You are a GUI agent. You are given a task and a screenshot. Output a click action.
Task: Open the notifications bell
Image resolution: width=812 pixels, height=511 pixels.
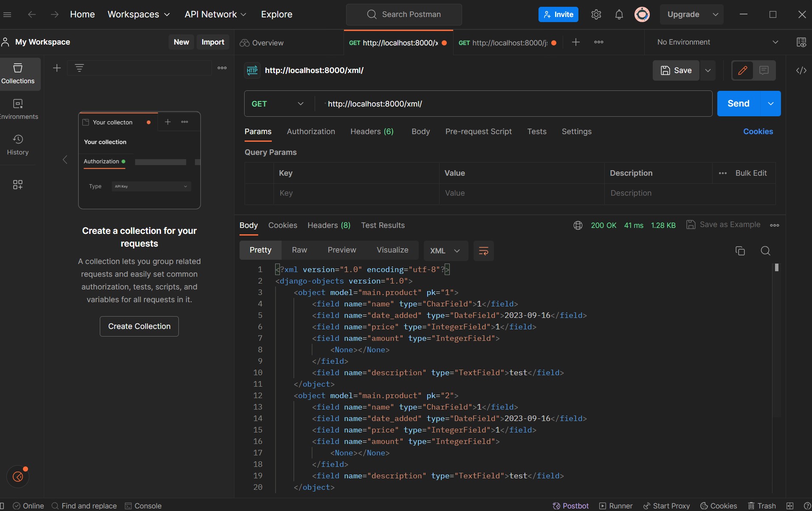point(619,14)
